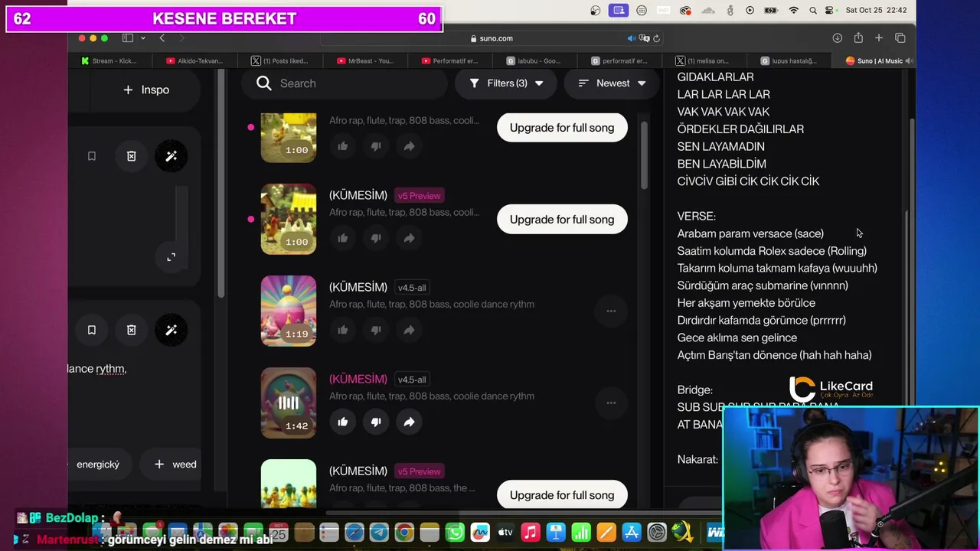Show Safari tab overview
Screen dimensions: 980x551
(900, 38)
